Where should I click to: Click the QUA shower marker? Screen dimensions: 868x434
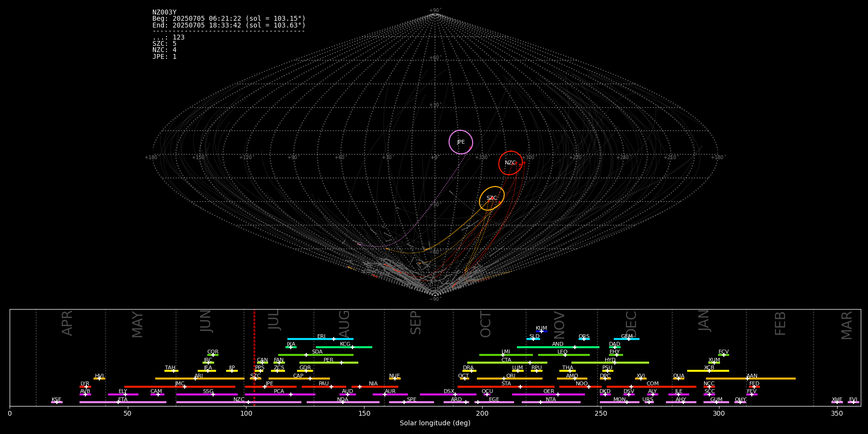pyautogui.click(x=678, y=379)
